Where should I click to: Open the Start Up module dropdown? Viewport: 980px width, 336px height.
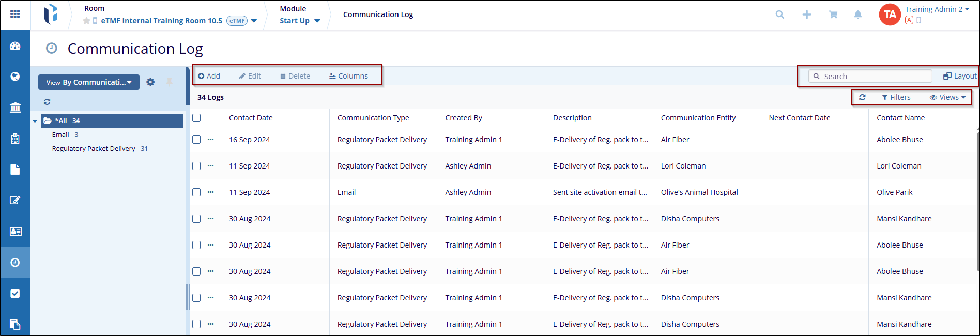point(300,21)
